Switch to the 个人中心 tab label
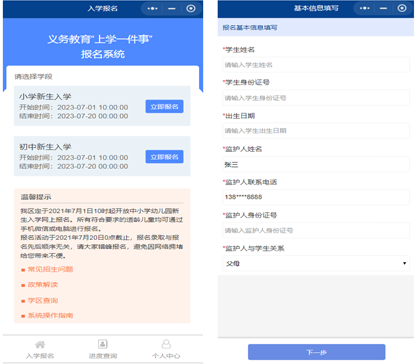420x364 pixels. [166, 356]
